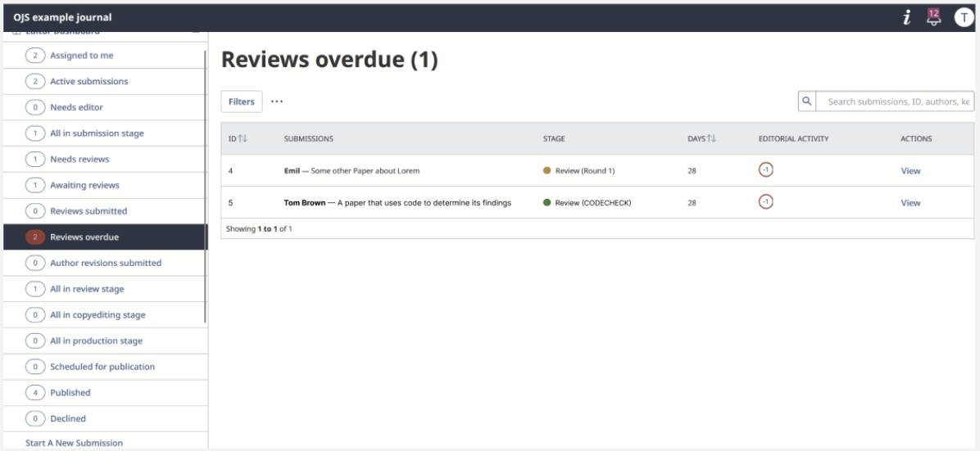Sort submissions by Days column arrows
Screen dimensions: 980x451
pyautogui.click(x=711, y=139)
